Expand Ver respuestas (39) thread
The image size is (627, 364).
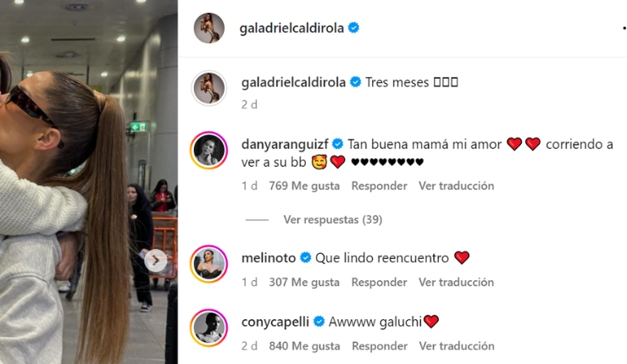pyautogui.click(x=333, y=219)
